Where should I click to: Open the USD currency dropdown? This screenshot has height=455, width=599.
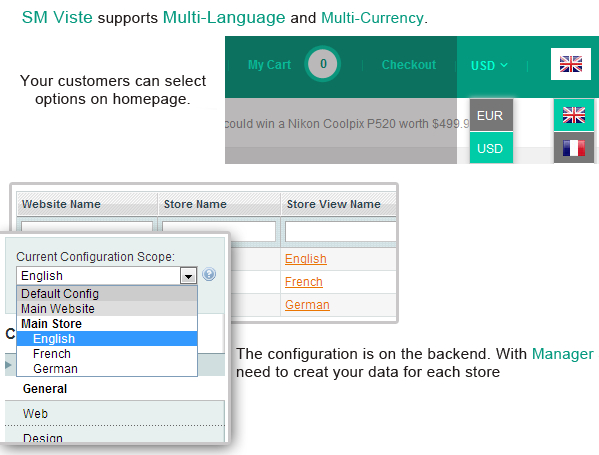pos(489,66)
